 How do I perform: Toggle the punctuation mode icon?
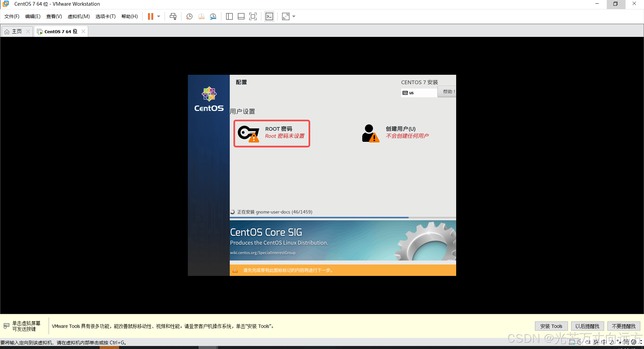point(619,342)
